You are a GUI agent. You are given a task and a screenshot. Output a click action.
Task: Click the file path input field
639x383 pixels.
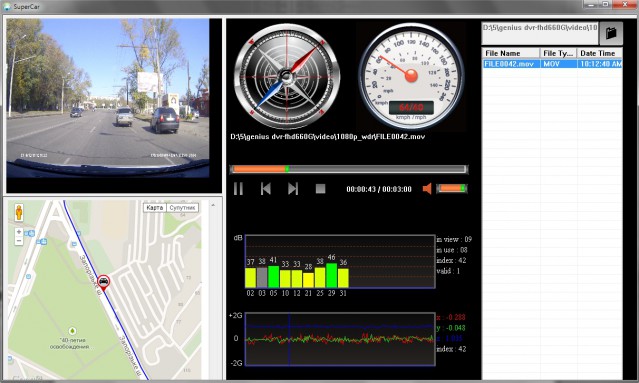pos(540,33)
